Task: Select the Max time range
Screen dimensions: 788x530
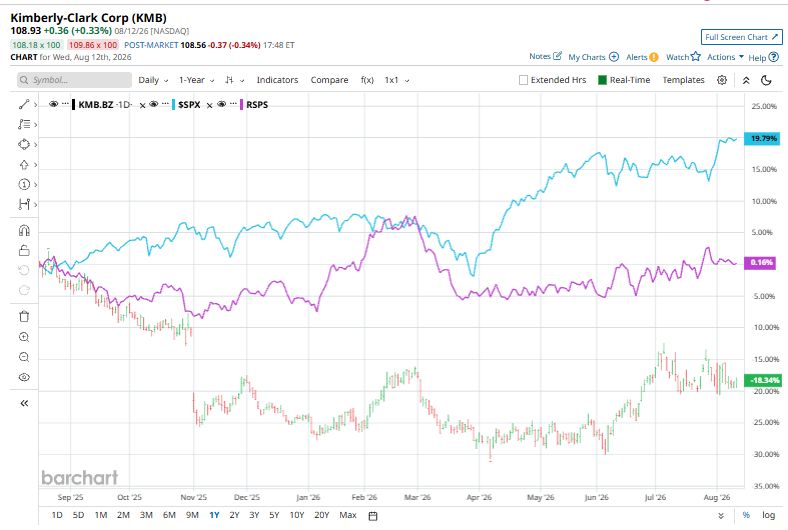Action: (x=348, y=515)
